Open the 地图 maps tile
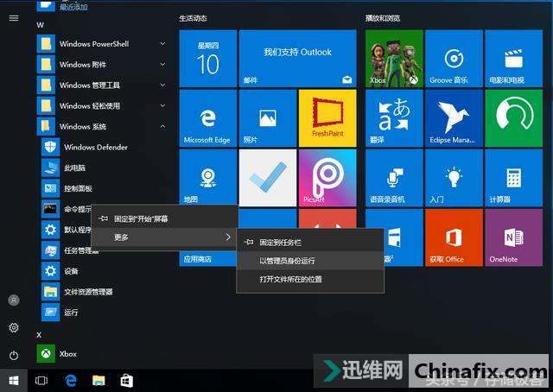The image size is (553, 392). (x=207, y=178)
